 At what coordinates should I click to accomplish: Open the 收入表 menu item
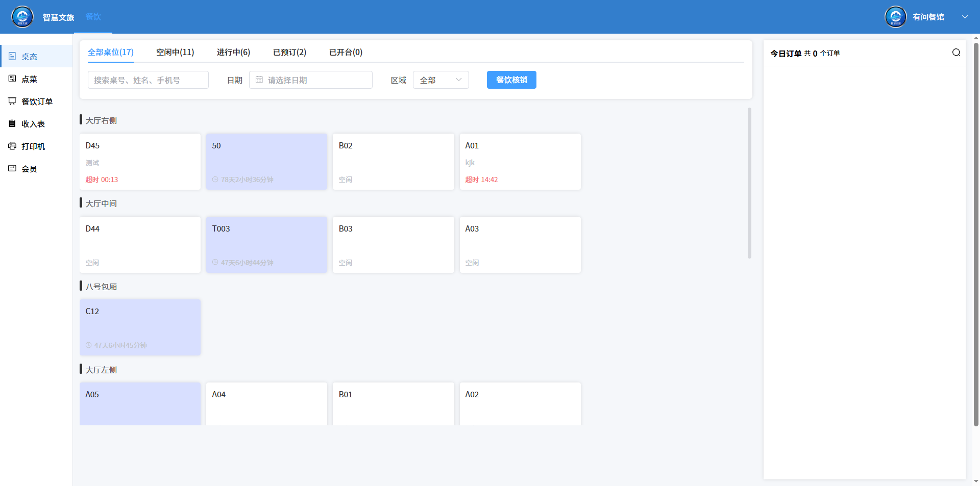(36, 124)
